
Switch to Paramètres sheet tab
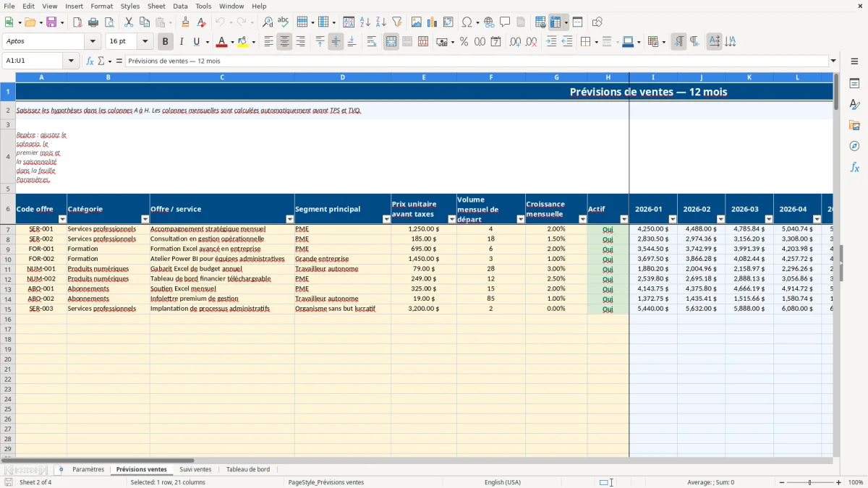[88, 469]
